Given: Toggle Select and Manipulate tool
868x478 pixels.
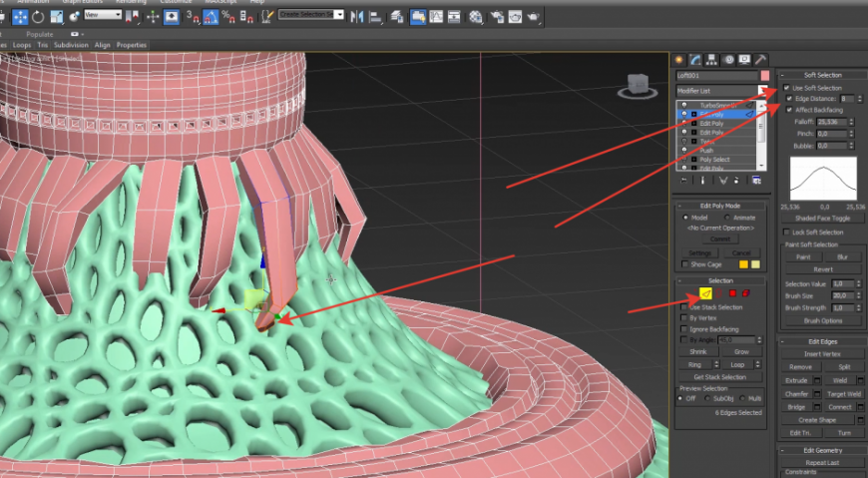Looking at the screenshot, I should [x=154, y=17].
